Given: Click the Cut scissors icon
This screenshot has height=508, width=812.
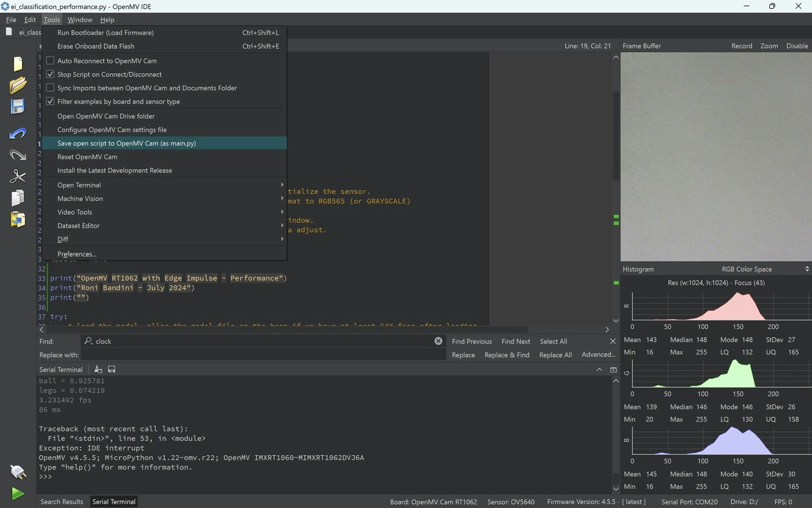Looking at the screenshot, I should click(18, 176).
